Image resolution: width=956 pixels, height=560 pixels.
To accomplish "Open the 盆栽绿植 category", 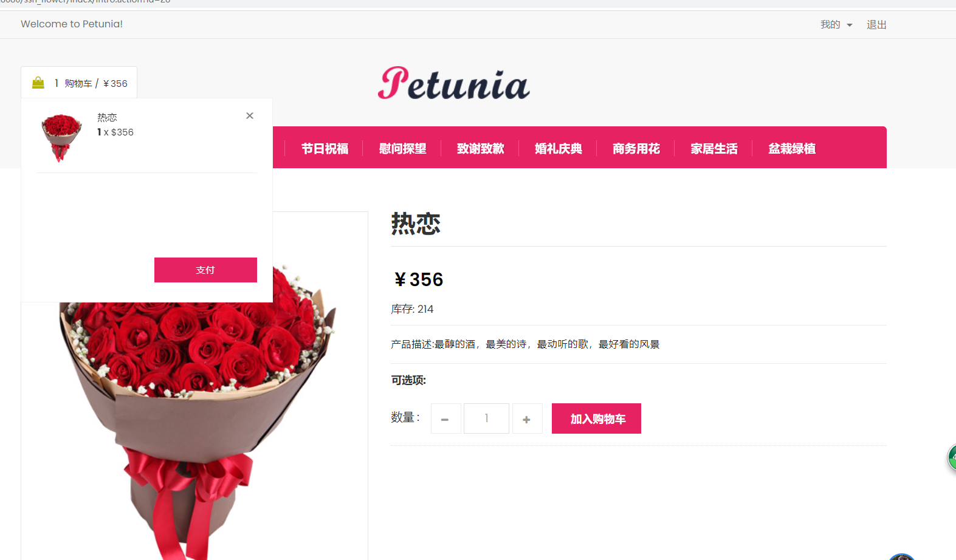I will (x=791, y=148).
